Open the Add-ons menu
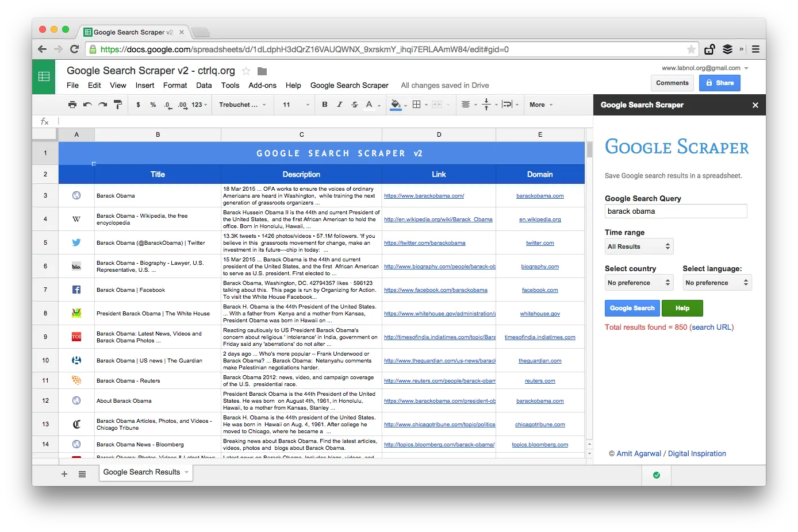The width and height of the screenshot is (798, 532). (x=262, y=85)
